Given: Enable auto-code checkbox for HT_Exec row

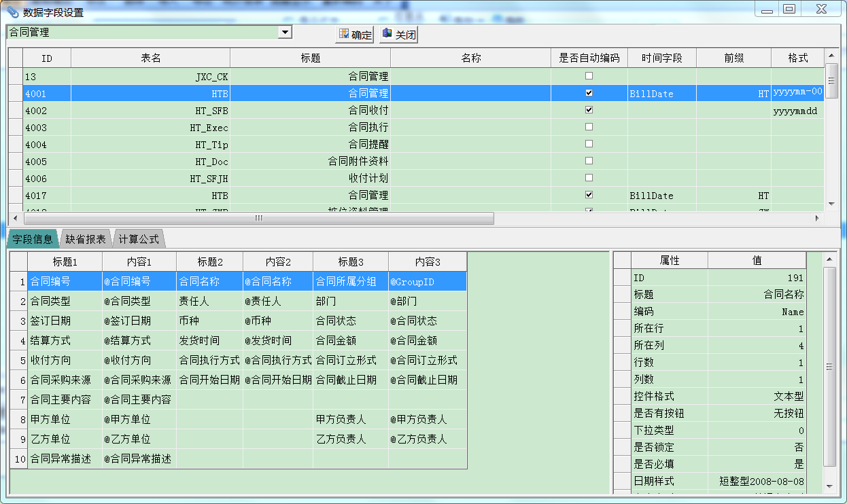Looking at the screenshot, I should click(x=589, y=127).
